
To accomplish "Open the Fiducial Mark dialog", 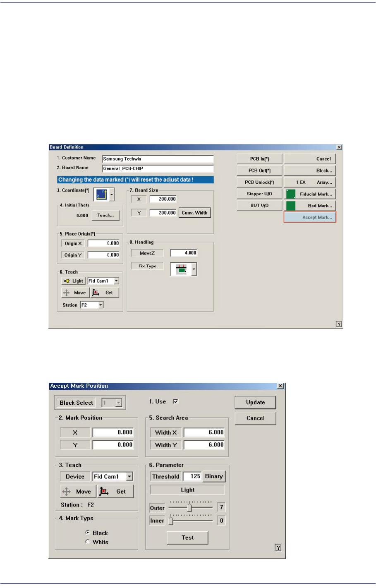I will [310, 194].
